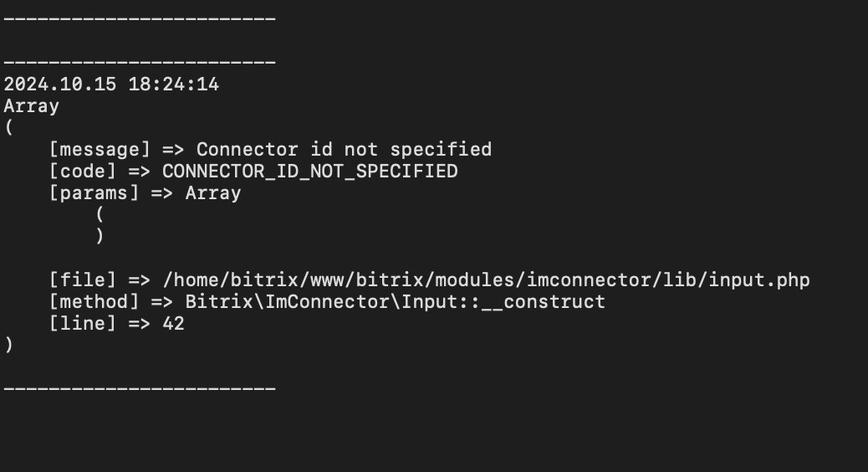This screenshot has width=868, height=472.
Task: Click the indented closing parenthesis under params
Action: pos(100,237)
